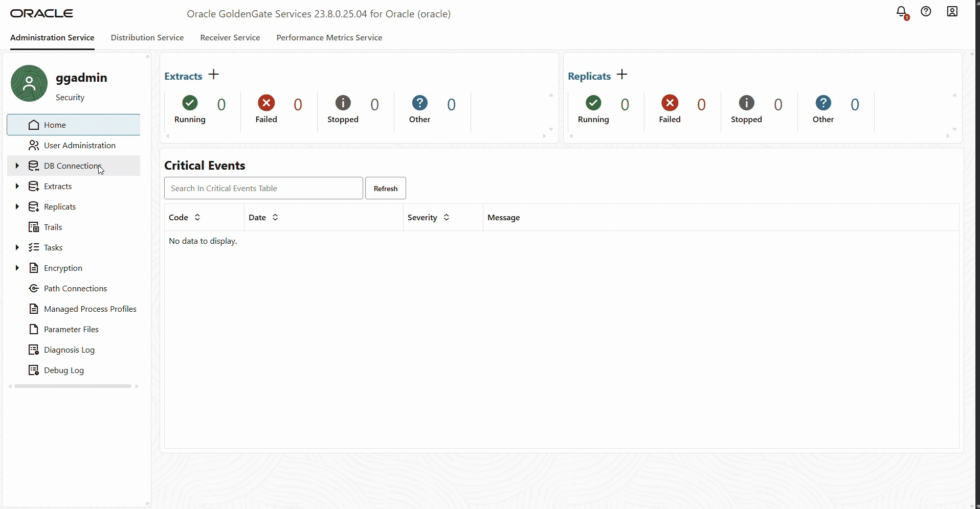Sort the table by Code column
This screenshot has width=980, height=509.
coord(197,217)
